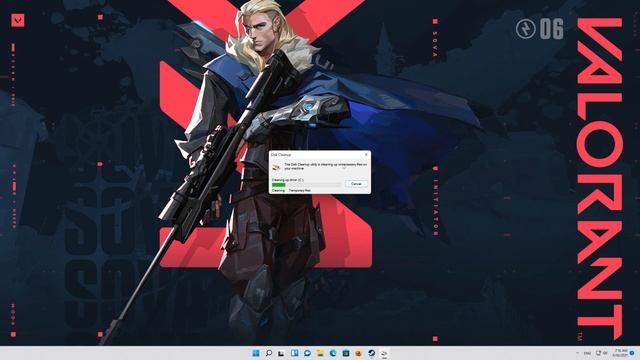Click the 'Cleaning up drive (C:)' label
Screen dimensions: 640x360
288,180
